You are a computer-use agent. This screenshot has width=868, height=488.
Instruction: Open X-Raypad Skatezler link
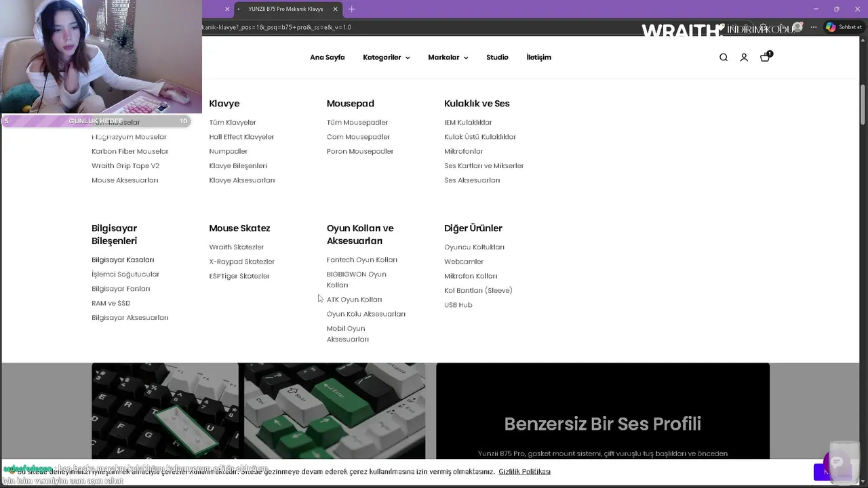[x=242, y=262]
